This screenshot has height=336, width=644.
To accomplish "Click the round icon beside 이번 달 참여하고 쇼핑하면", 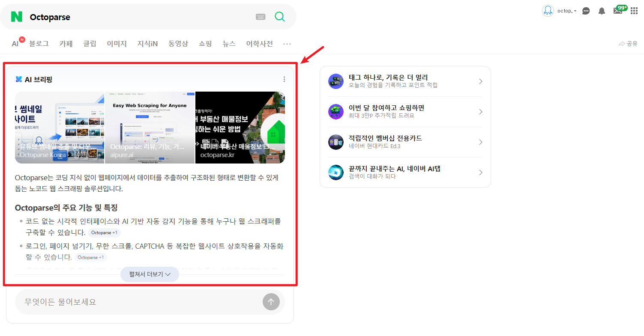I will click(x=336, y=112).
